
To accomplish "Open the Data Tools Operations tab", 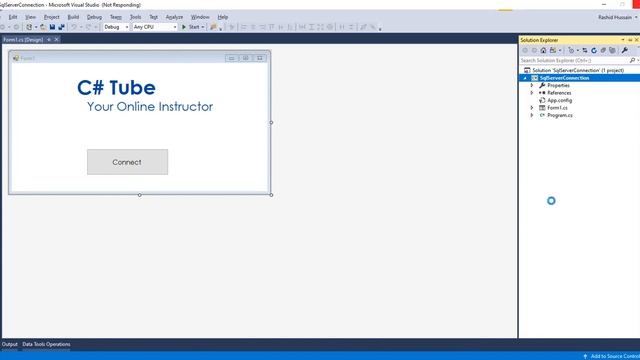I will pos(46,344).
